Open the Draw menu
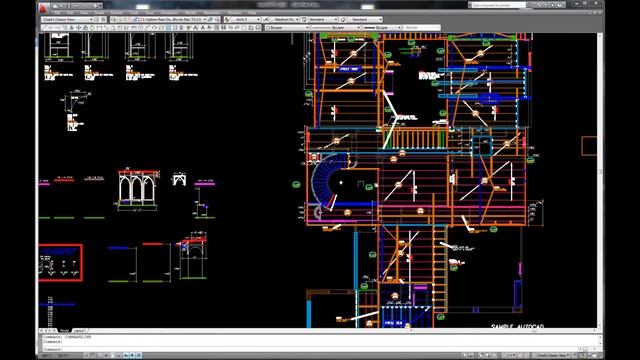 149,13
